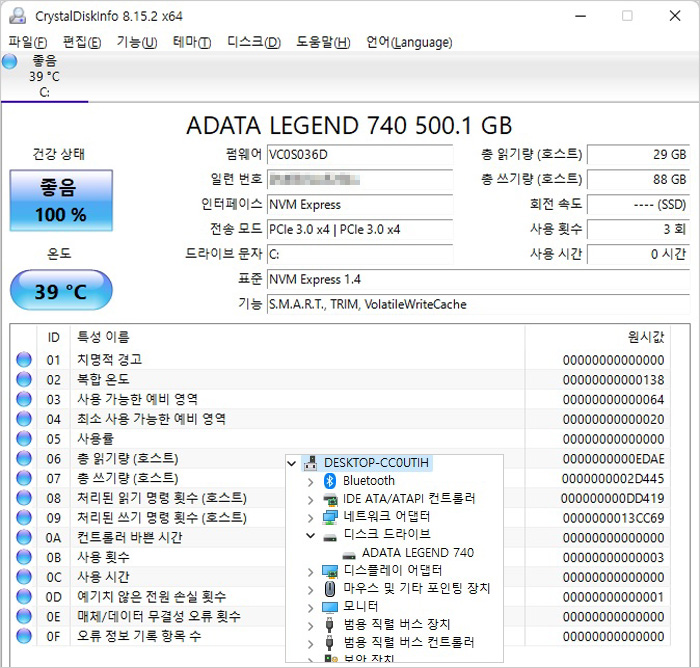Image resolution: width=700 pixels, height=668 pixels.
Task: Open the 테마(T) menu
Action: pos(192,42)
